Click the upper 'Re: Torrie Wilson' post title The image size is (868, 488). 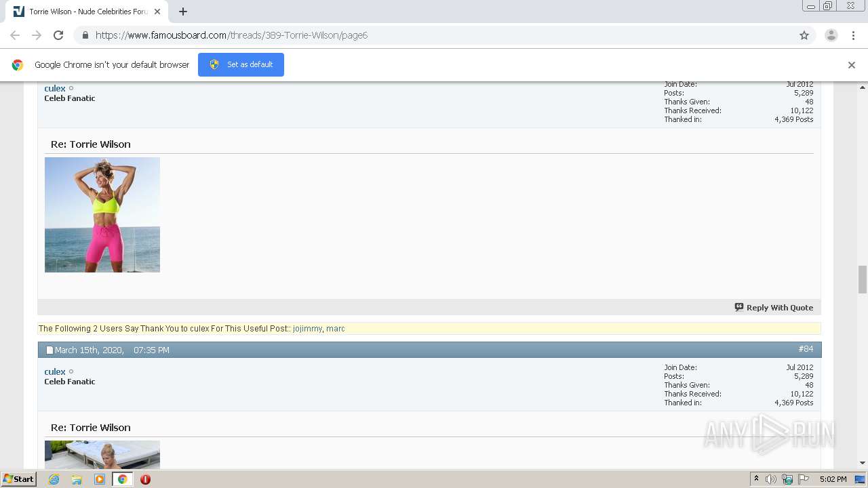[91, 144]
